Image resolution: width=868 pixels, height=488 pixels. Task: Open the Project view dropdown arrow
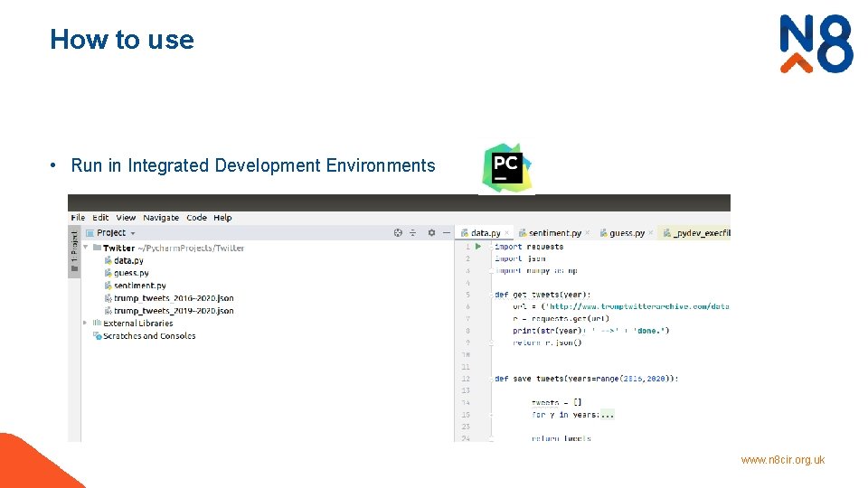(133, 233)
